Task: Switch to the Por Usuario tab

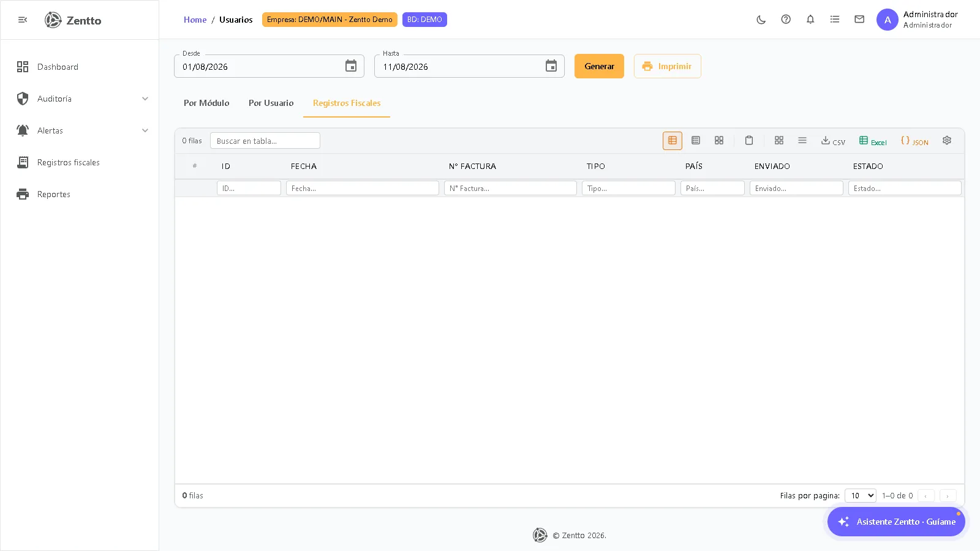Action: tap(271, 103)
